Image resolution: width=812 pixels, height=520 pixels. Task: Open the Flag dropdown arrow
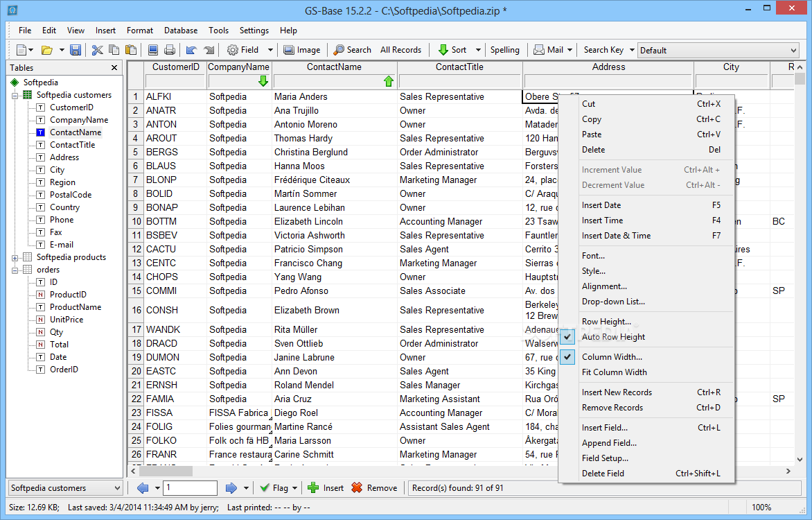click(x=294, y=488)
